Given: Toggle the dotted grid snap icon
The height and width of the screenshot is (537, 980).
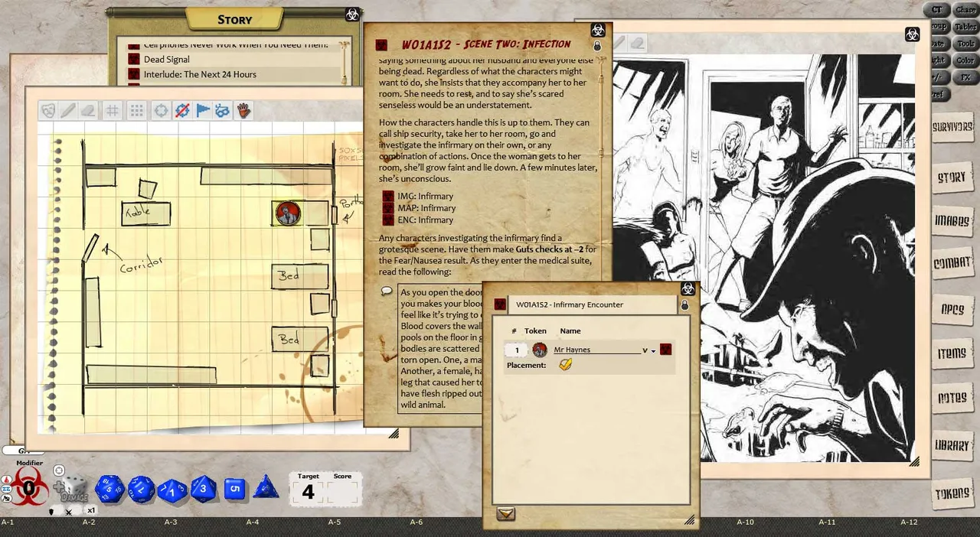Looking at the screenshot, I should click(136, 111).
